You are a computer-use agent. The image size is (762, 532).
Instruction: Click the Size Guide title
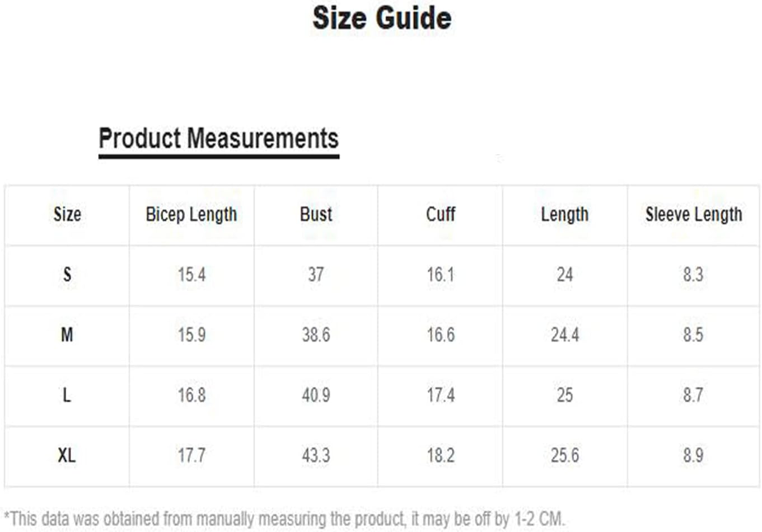382,18
